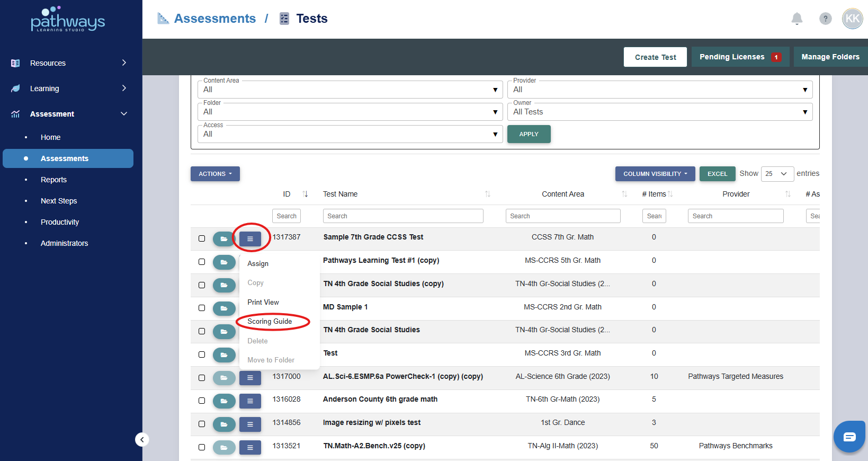This screenshot has height=461, width=868.
Task: Select checkbox for Anderson County 6th grade math
Action: 202,401
